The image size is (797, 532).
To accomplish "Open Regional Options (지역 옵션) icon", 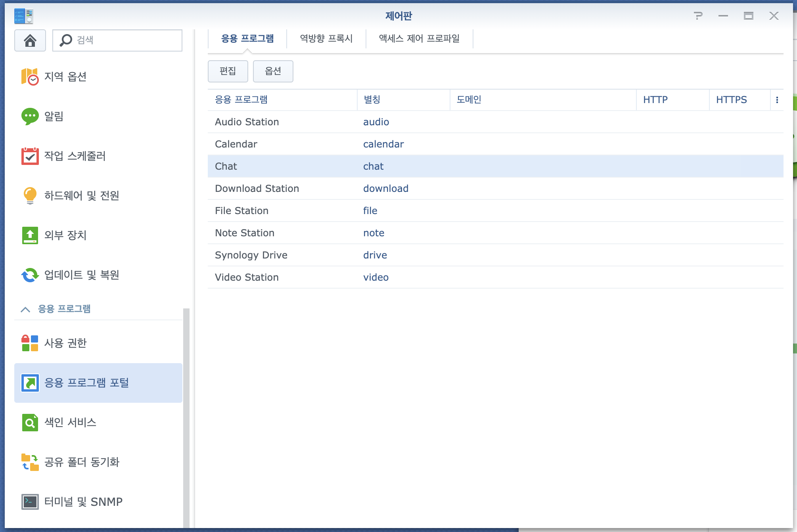I will click(x=30, y=77).
